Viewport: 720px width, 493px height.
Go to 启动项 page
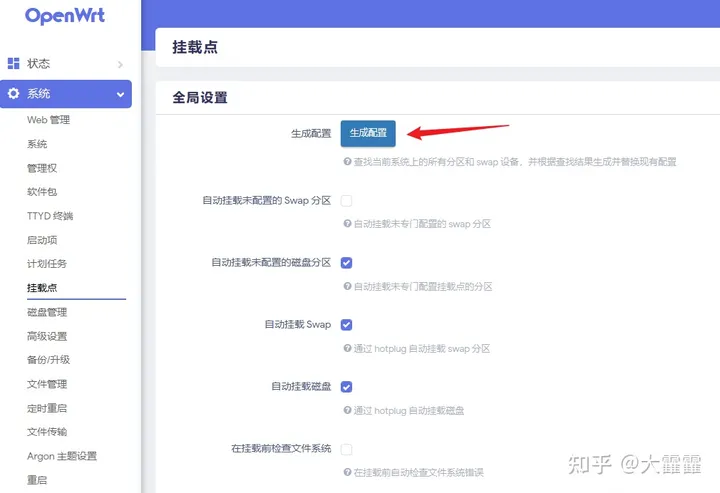[42, 240]
